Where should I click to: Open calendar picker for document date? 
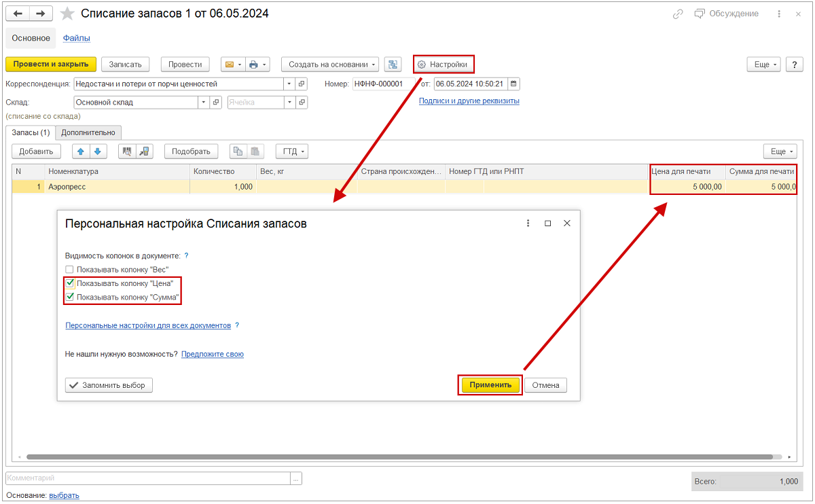click(513, 84)
